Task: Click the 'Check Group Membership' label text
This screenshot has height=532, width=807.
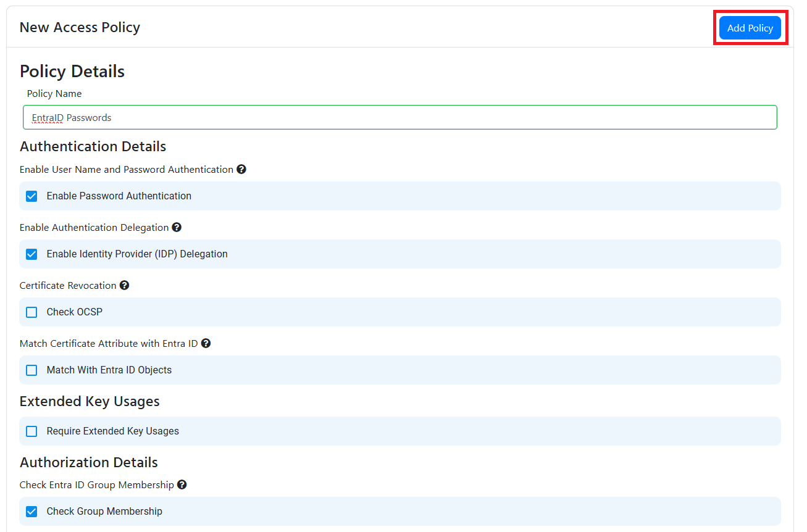Action: click(x=104, y=512)
